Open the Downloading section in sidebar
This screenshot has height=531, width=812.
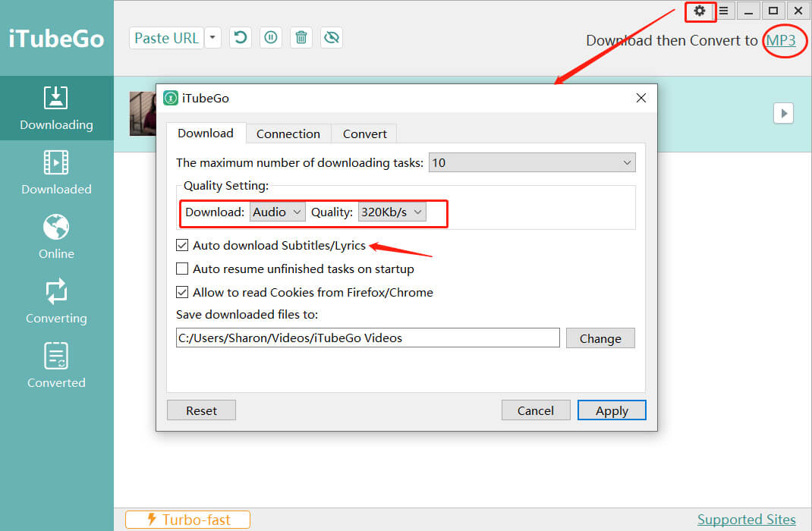[56, 108]
